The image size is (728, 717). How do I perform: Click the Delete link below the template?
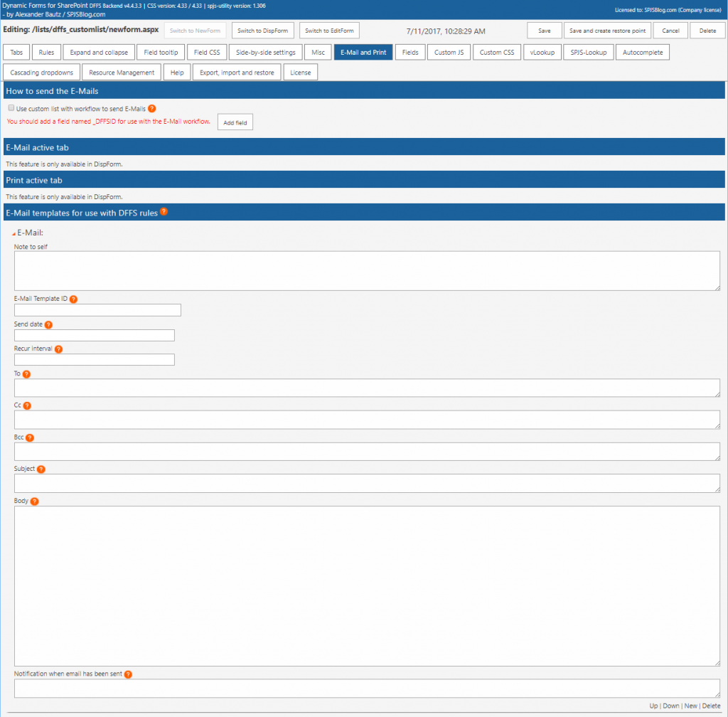click(x=711, y=706)
